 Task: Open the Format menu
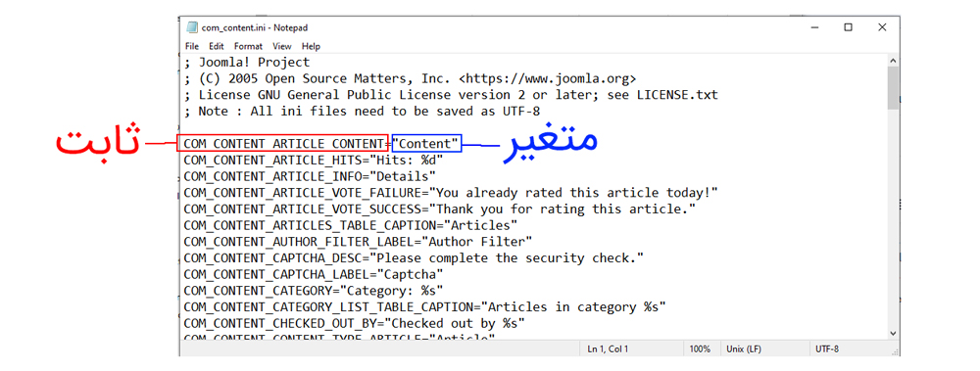click(x=248, y=46)
